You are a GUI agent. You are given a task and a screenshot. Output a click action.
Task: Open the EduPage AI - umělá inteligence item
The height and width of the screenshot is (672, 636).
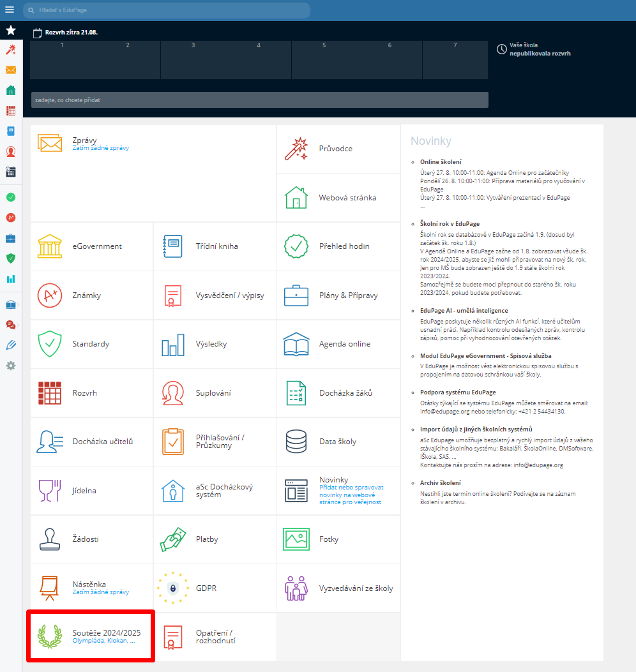pos(464,311)
